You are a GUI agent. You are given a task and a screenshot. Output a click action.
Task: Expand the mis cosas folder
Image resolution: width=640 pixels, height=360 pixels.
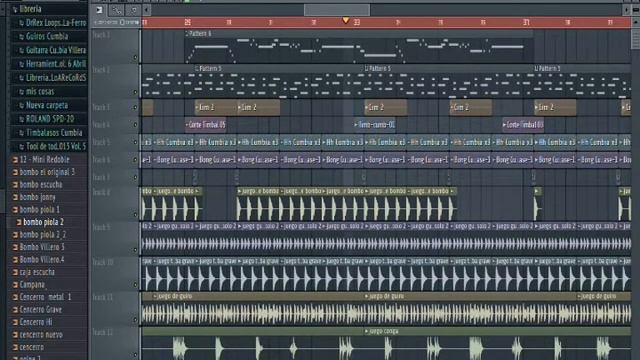point(37,91)
